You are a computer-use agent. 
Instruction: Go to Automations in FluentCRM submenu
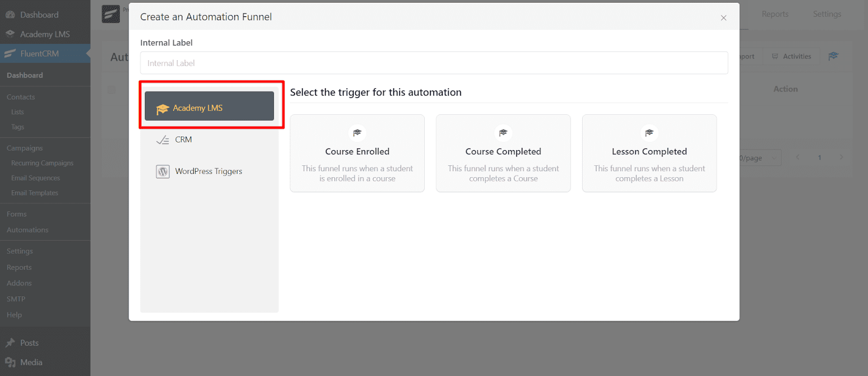pos(28,230)
